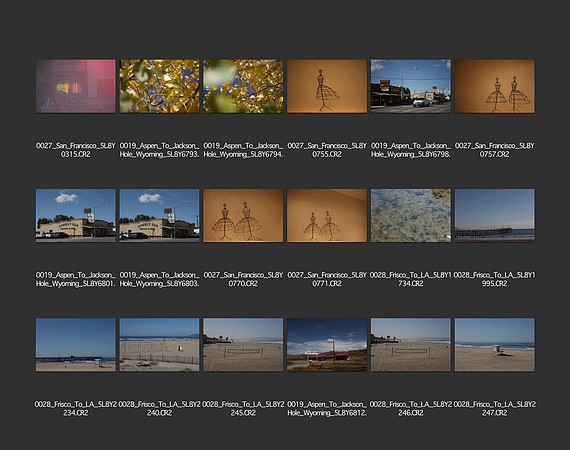Select the Cowboy Bar building thumbnail SL8Y6801
The height and width of the screenshot is (450, 570).
pos(76,216)
